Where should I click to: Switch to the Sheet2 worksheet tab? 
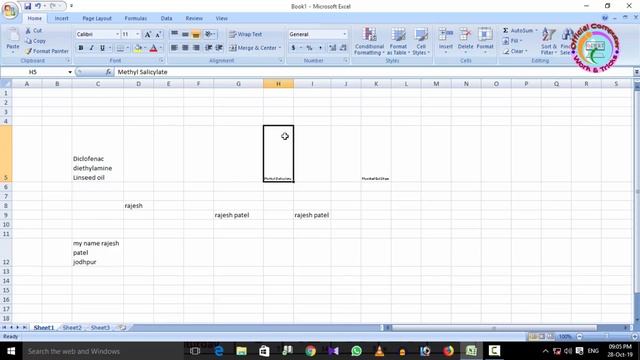(72, 327)
